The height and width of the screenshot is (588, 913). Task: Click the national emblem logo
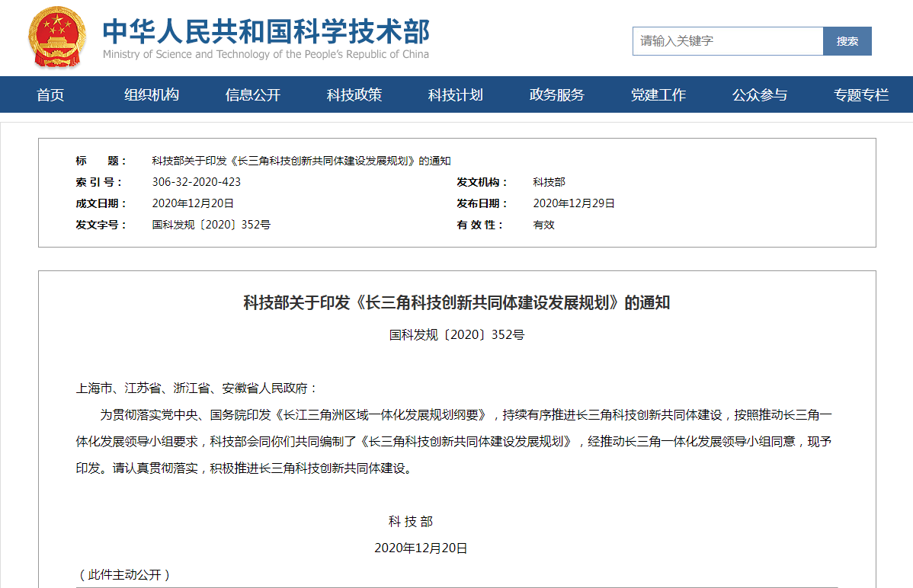pos(58,38)
